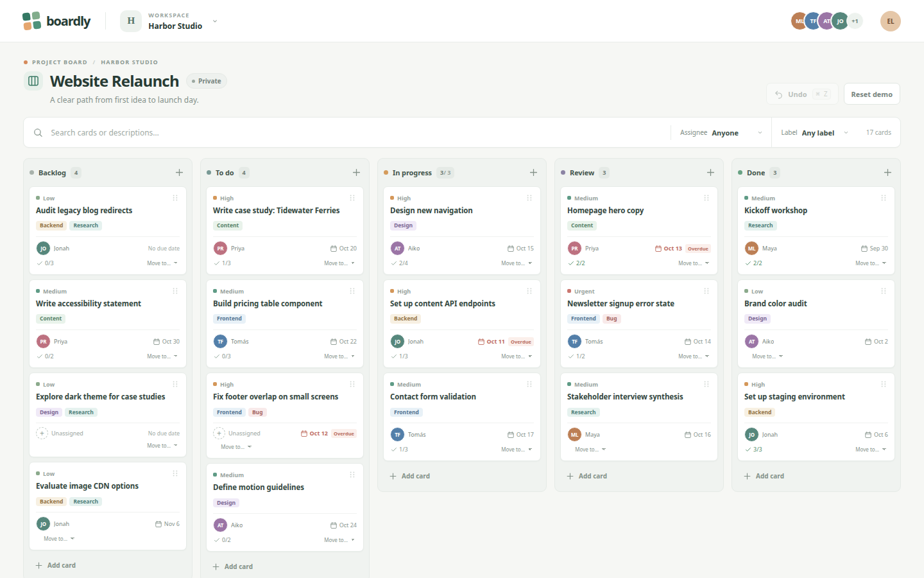This screenshot has height=578, width=924.
Task: Click the Project Board breadcrumb
Action: pyautogui.click(x=60, y=62)
